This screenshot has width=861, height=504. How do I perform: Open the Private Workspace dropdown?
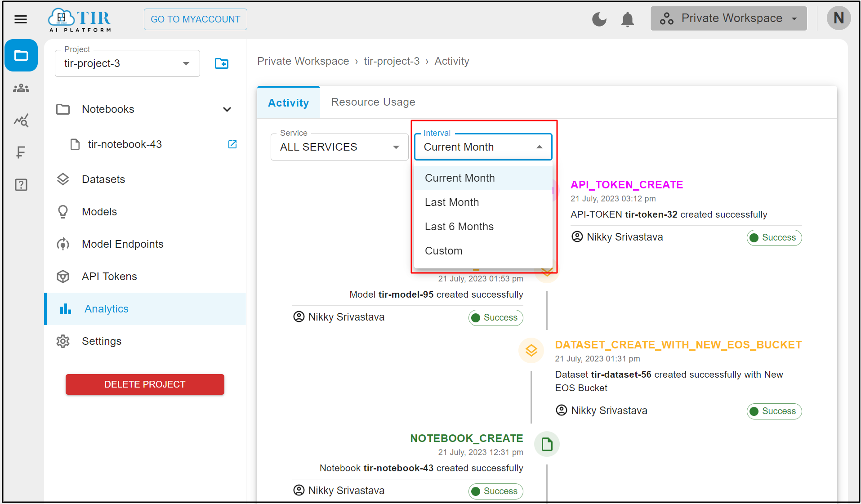[728, 18]
